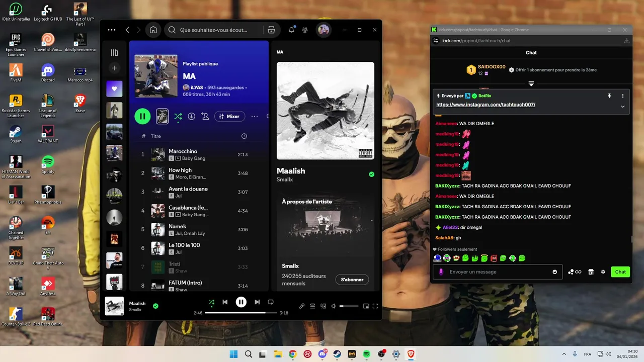Toggle saved check next to Maalish in player bar
The width and height of the screenshot is (644, 362).
coord(155,306)
